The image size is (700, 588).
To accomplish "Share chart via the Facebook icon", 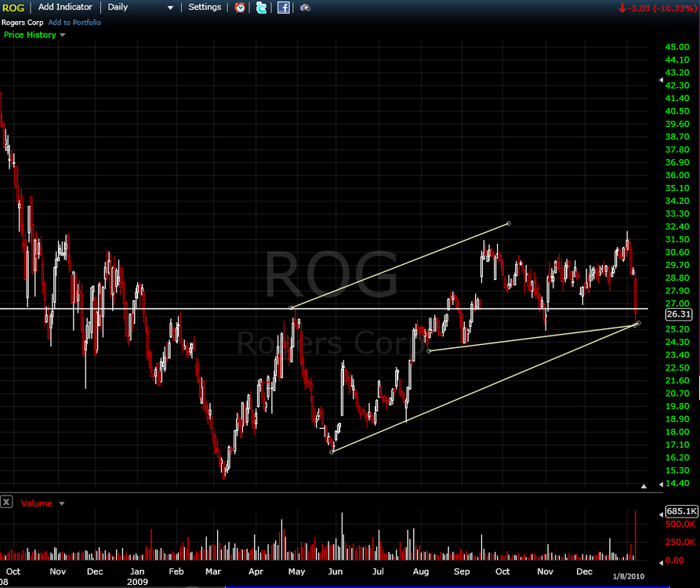I will click(x=283, y=8).
